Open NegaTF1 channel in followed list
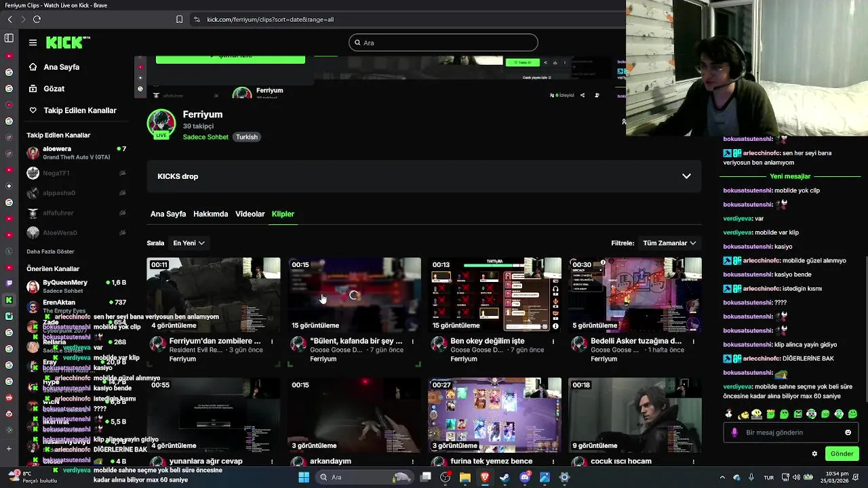This screenshot has height=488, width=868. (77, 173)
